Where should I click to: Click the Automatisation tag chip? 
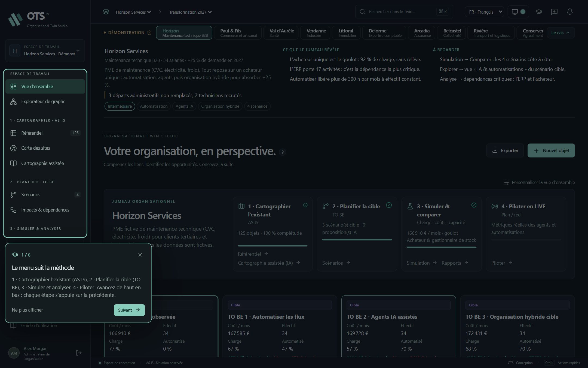click(154, 106)
